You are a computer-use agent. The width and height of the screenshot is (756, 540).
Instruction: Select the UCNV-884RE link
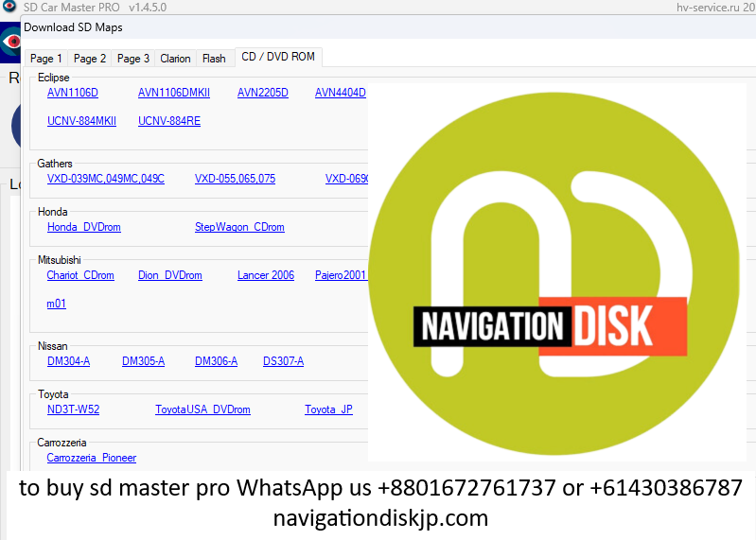click(x=169, y=121)
